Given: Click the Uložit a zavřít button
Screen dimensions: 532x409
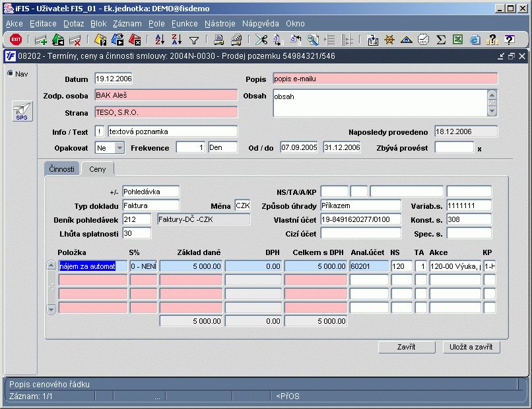Looking at the screenshot, I should [x=471, y=347].
